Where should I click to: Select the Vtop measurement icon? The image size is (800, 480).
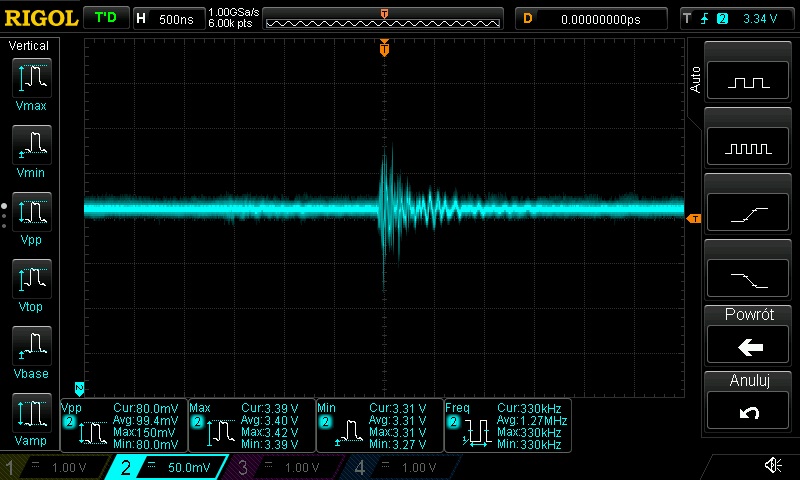click(x=32, y=279)
